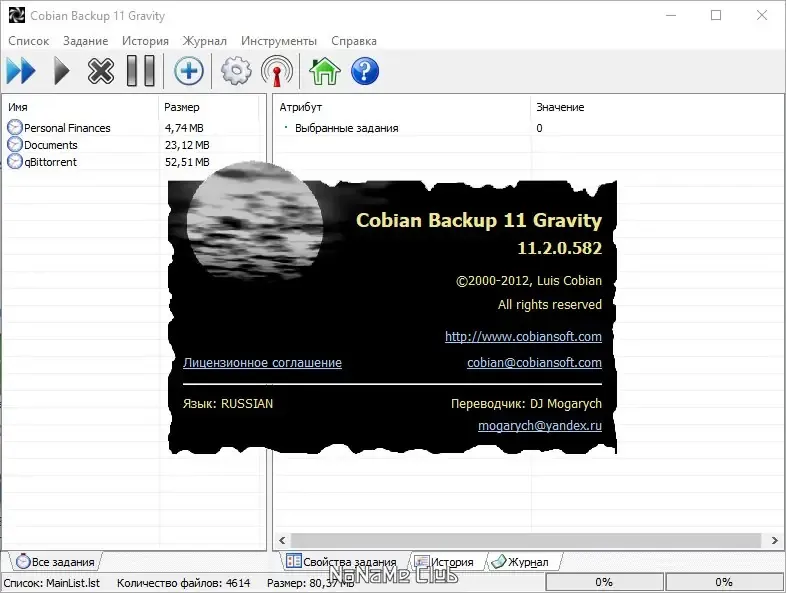Click the Переводчик: DJ Mogarych label
Screen dimensions: 786x593
(x=526, y=404)
